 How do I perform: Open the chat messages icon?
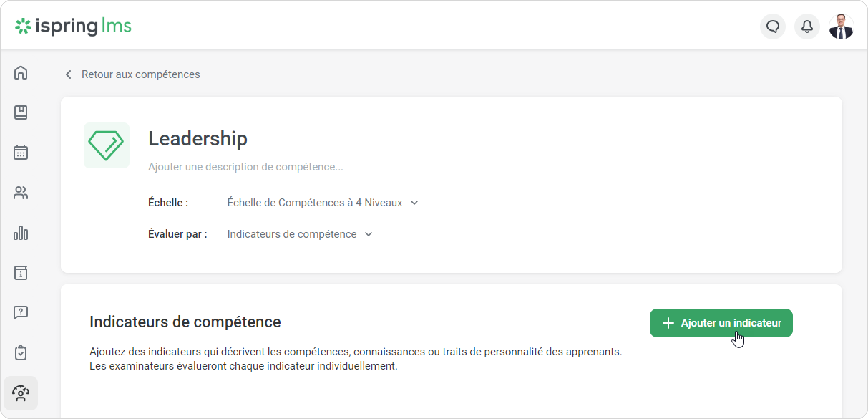(x=773, y=27)
